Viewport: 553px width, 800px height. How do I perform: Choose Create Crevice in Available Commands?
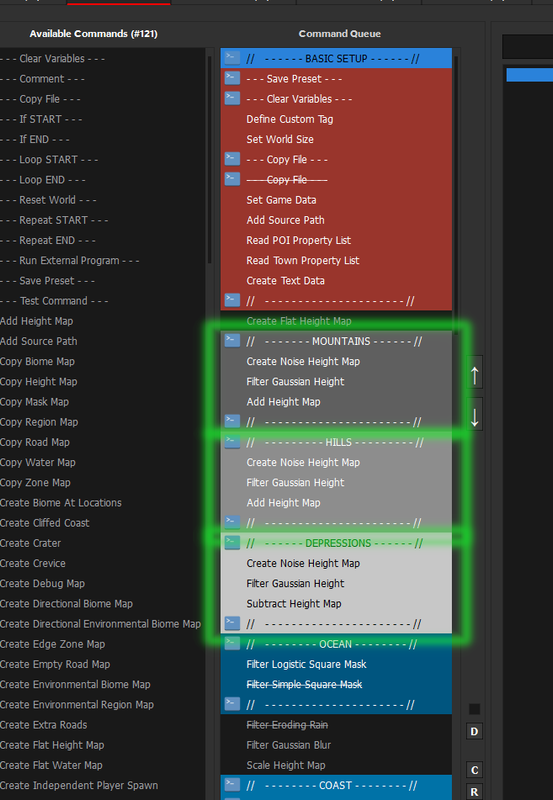click(x=102, y=563)
